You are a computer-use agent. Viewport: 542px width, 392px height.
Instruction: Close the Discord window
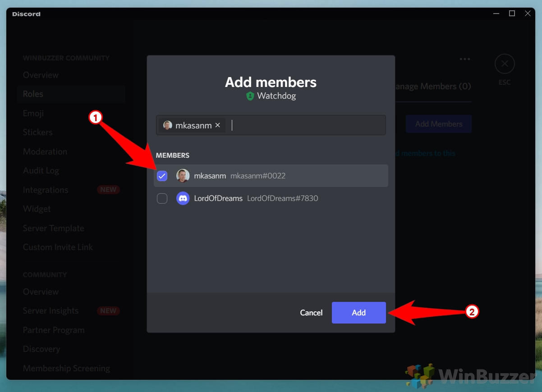(x=528, y=14)
